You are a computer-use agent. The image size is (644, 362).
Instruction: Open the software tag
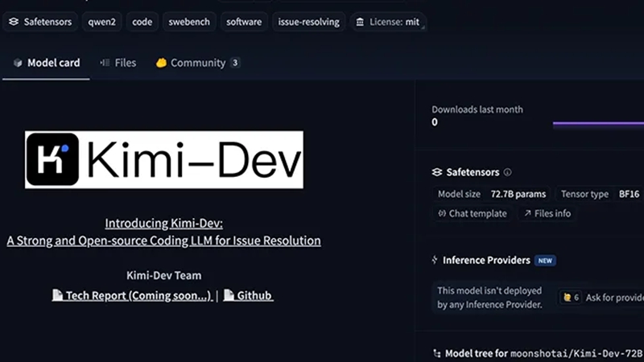(x=244, y=22)
